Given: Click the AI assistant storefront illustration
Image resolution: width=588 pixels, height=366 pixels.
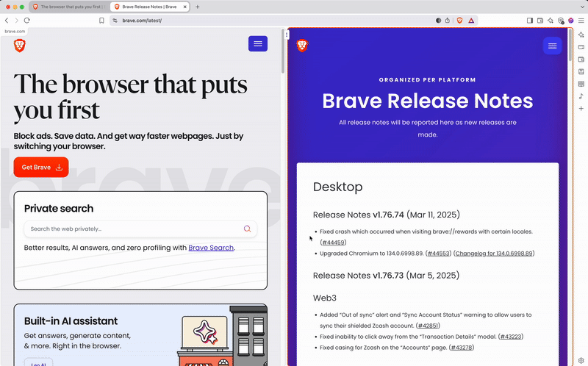Looking at the screenshot, I should (223, 336).
